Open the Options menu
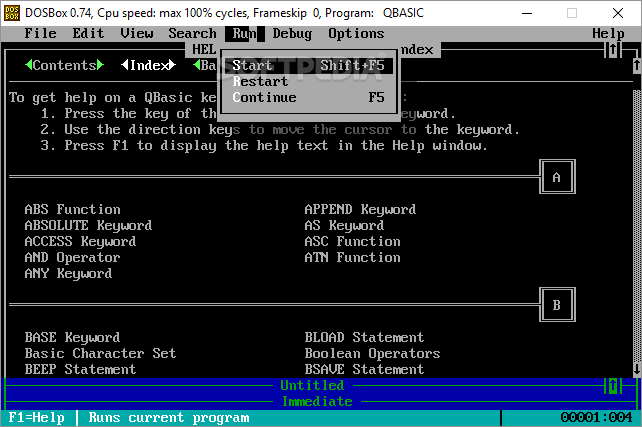This screenshot has height=427, width=642. point(356,34)
